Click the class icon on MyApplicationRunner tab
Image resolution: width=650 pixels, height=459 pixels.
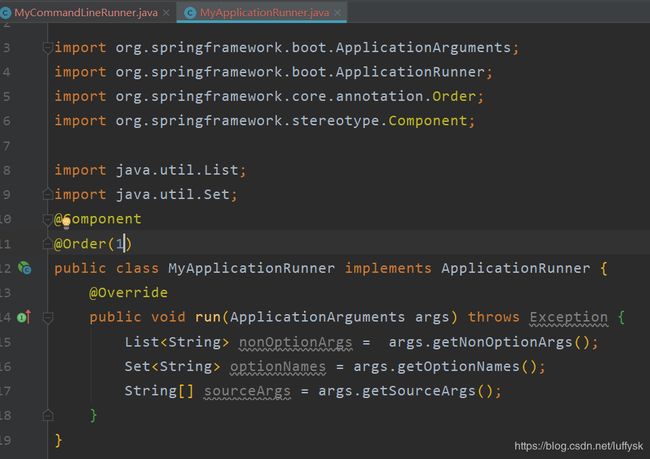[190, 13]
